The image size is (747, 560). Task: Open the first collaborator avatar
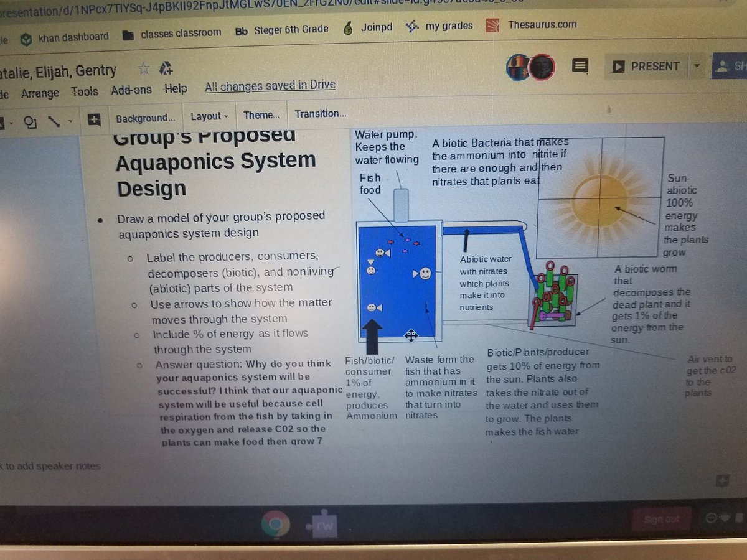(519, 67)
